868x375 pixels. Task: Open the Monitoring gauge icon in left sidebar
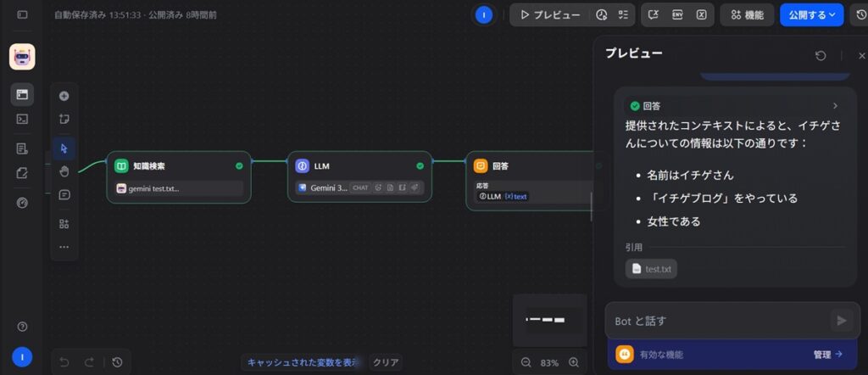tap(22, 204)
